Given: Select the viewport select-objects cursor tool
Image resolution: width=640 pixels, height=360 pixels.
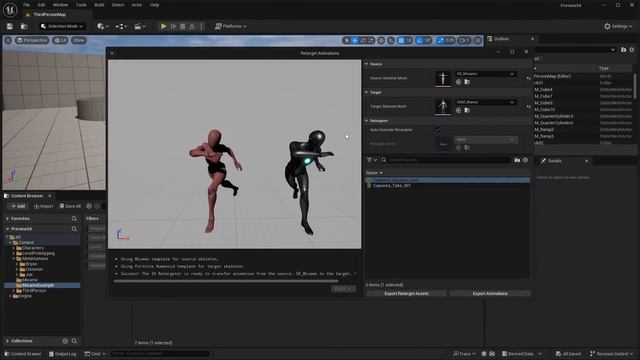Looking at the screenshot, I should pos(347,40).
